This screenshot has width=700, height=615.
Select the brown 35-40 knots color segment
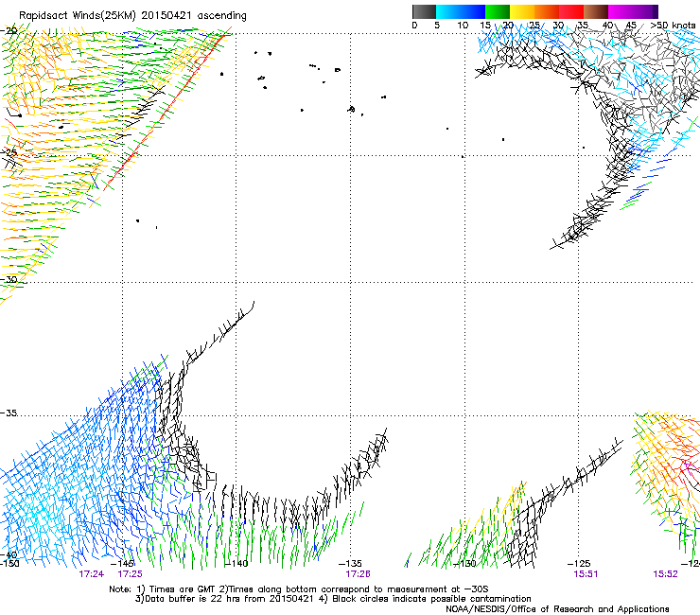pos(596,11)
